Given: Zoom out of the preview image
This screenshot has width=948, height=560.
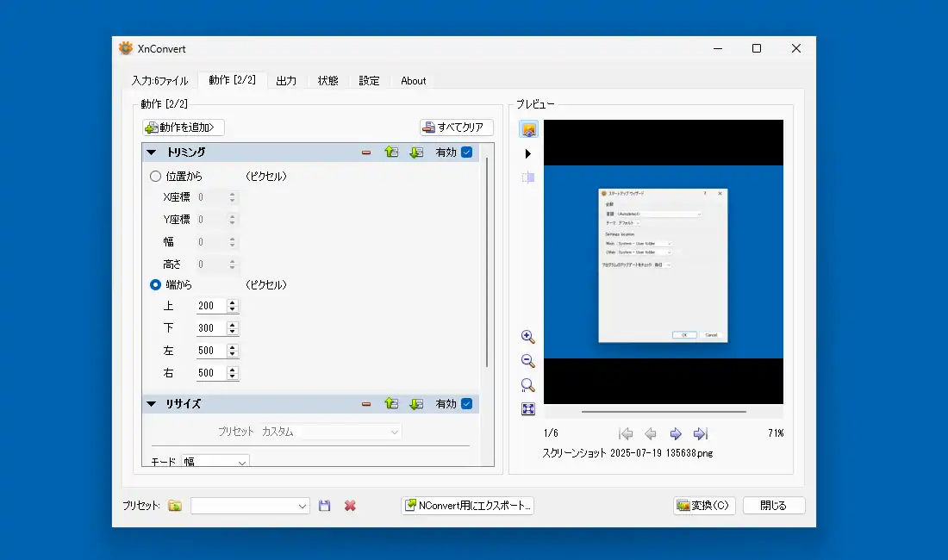Looking at the screenshot, I should [527, 361].
